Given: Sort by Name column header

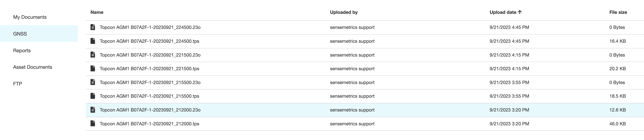Looking at the screenshot, I should (x=97, y=12).
